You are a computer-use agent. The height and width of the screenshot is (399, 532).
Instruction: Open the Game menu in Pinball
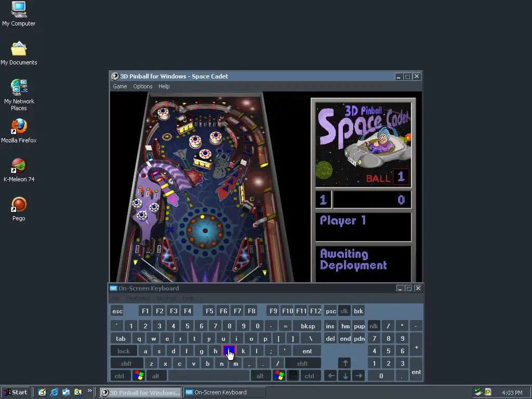(x=120, y=86)
